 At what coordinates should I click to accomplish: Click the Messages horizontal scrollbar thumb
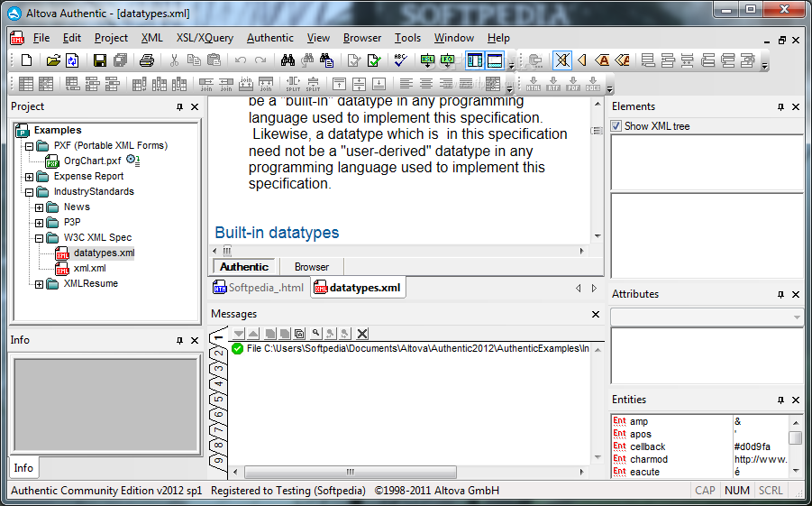[350, 472]
